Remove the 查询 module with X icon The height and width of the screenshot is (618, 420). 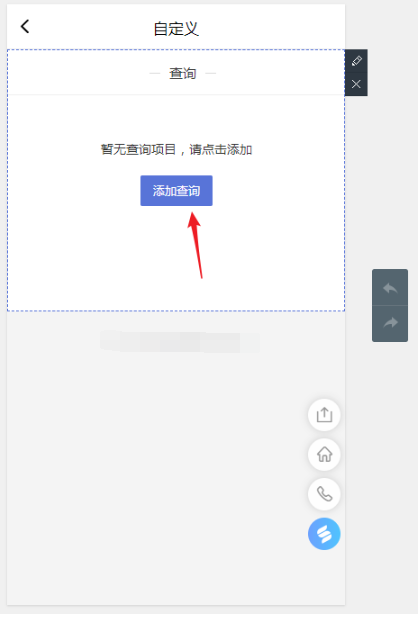pos(356,84)
